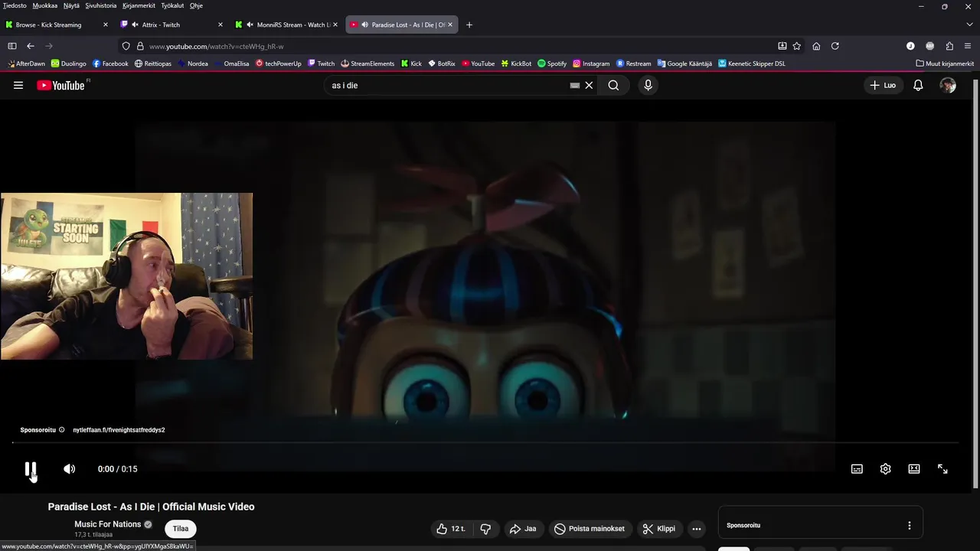
Task: Toggle the Firefox sidebar
Action: 11,46
